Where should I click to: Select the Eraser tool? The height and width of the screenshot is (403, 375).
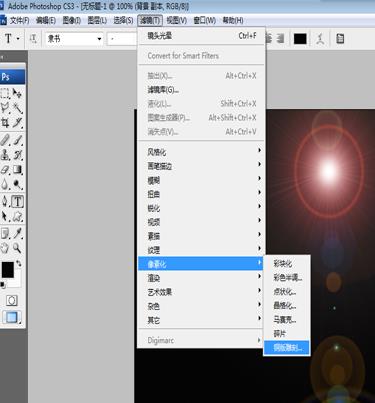(x=5, y=169)
